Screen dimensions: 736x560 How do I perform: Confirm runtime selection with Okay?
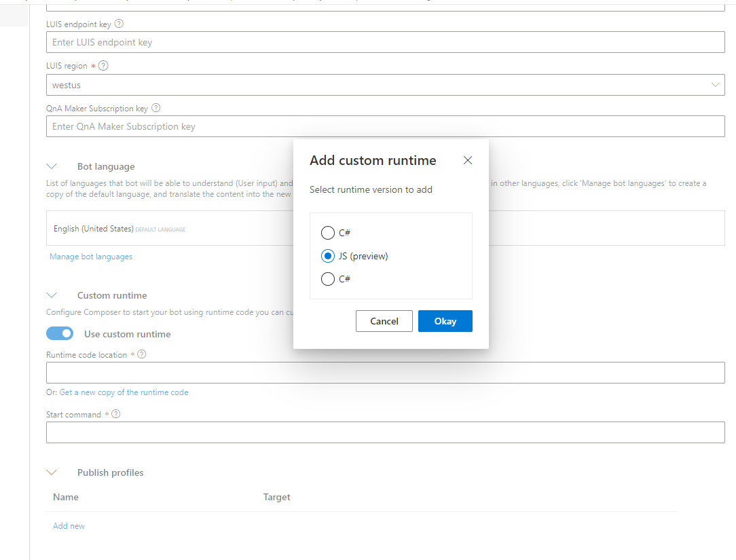pyautogui.click(x=445, y=320)
